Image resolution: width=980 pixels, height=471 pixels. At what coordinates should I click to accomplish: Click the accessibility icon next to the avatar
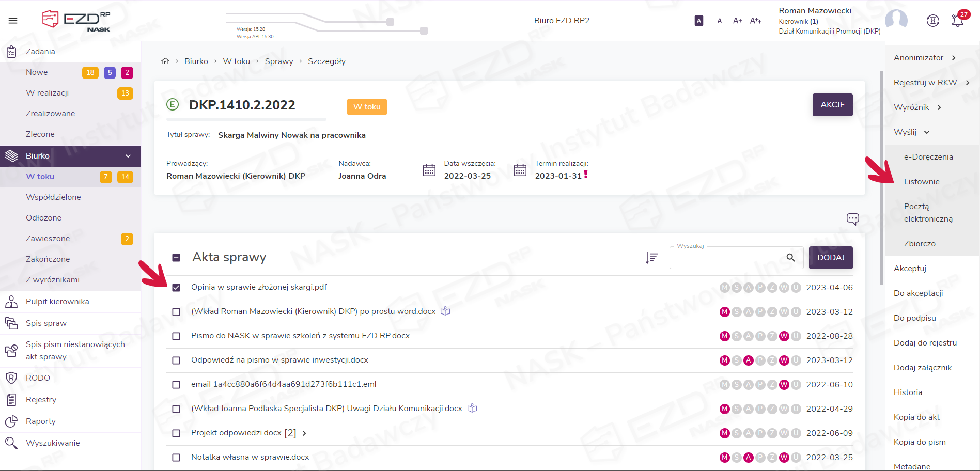[932, 21]
